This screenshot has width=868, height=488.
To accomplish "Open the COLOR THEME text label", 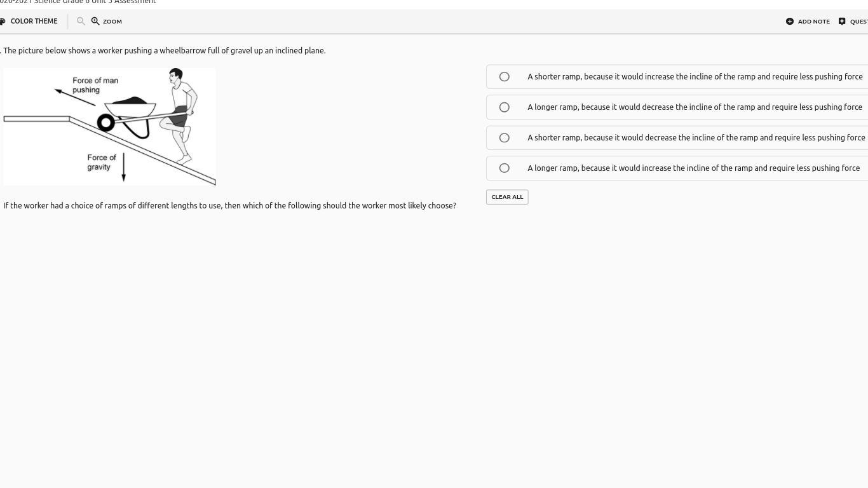I will pyautogui.click(x=34, y=21).
